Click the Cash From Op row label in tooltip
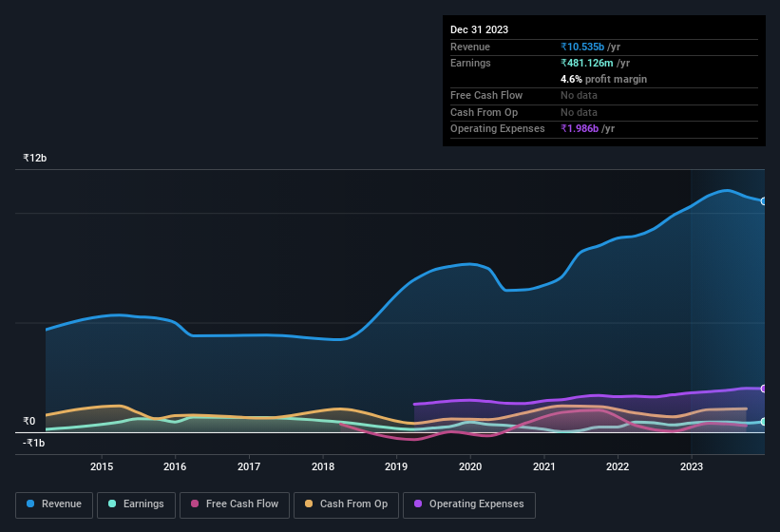 (x=484, y=112)
